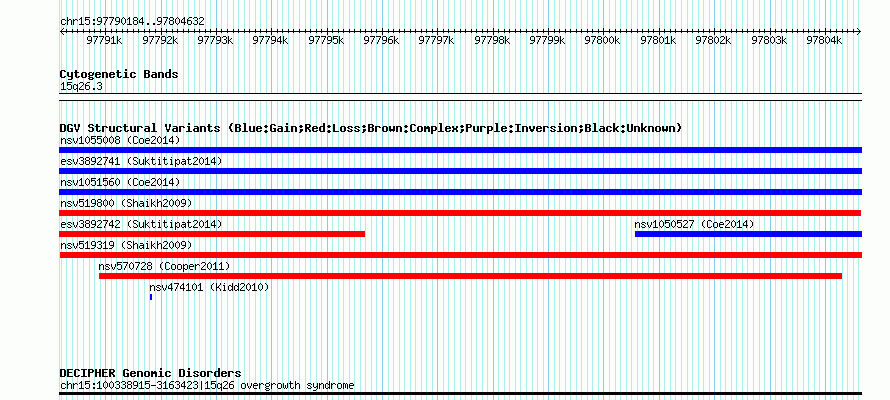Click the 97802k ruler tick label
Image resolution: width=890 pixels, height=400 pixels.
[x=713, y=40]
